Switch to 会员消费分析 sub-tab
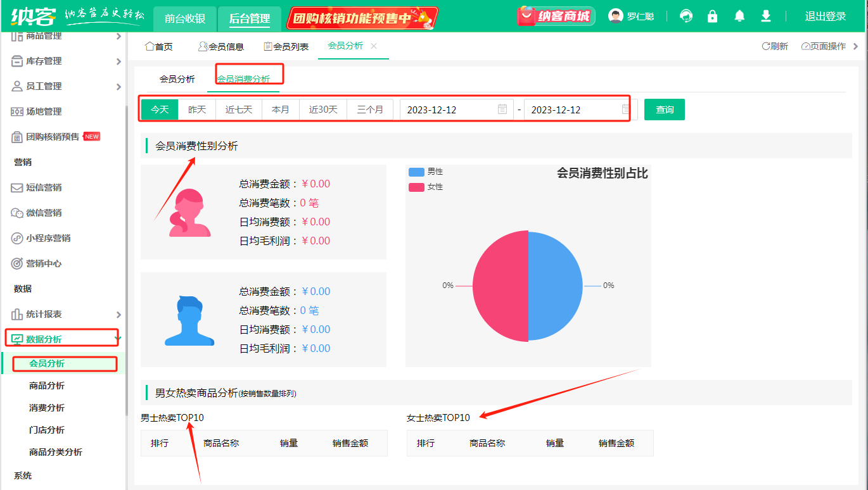The height and width of the screenshot is (490, 868). point(243,79)
